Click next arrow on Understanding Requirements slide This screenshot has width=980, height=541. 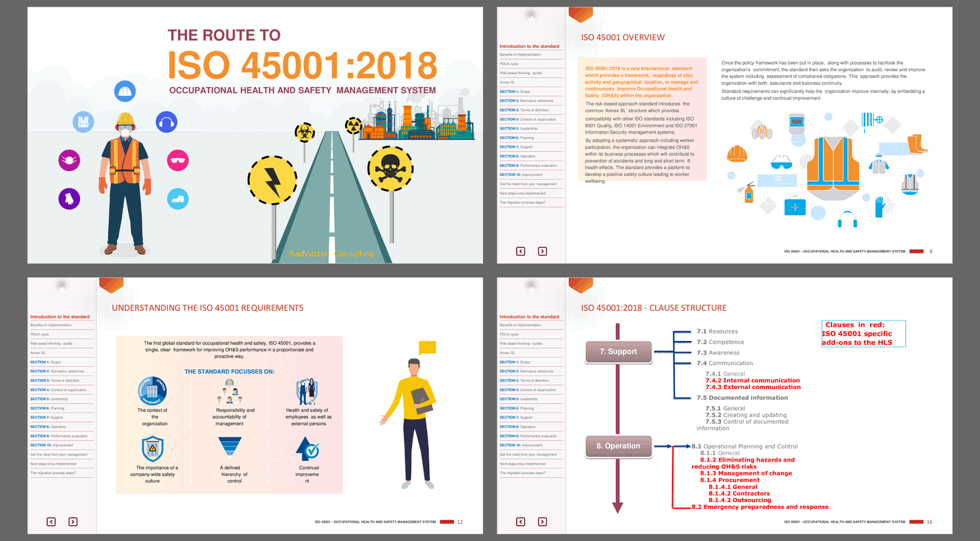[x=73, y=522]
